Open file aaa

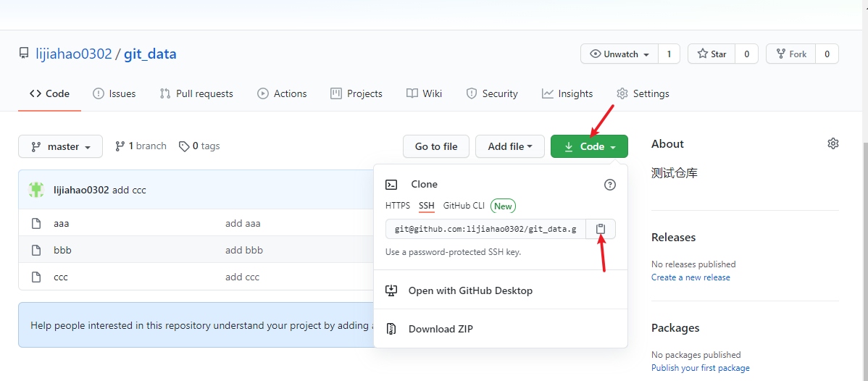point(62,224)
